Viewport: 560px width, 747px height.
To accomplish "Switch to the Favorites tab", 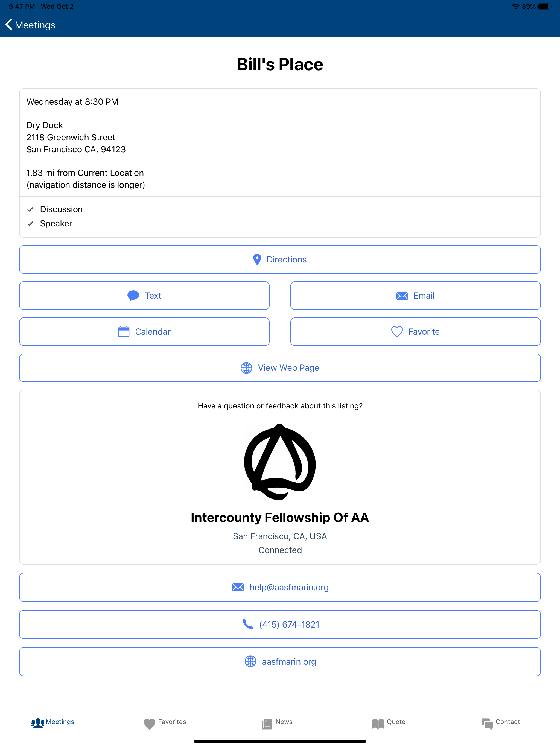I will (165, 723).
